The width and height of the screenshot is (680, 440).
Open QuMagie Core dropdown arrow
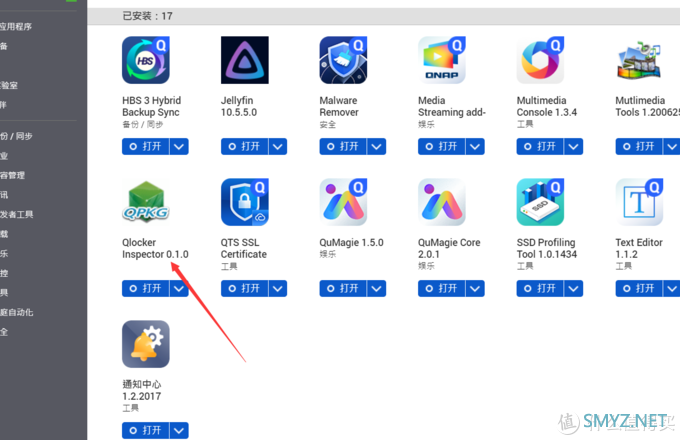[475, 288]
